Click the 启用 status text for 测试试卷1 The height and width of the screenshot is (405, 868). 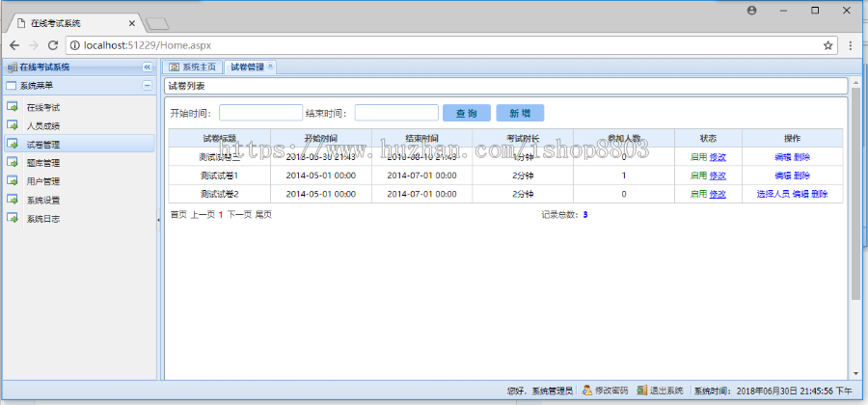[698, 175]
